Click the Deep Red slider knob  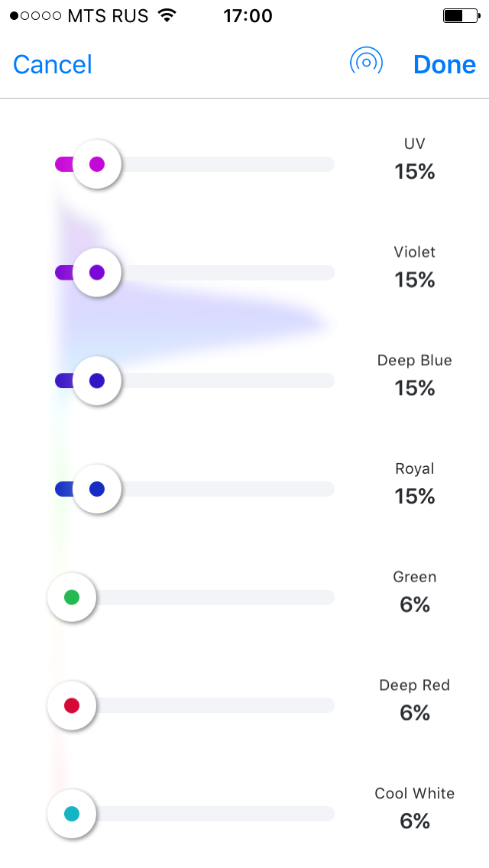[x=72, y=705]
